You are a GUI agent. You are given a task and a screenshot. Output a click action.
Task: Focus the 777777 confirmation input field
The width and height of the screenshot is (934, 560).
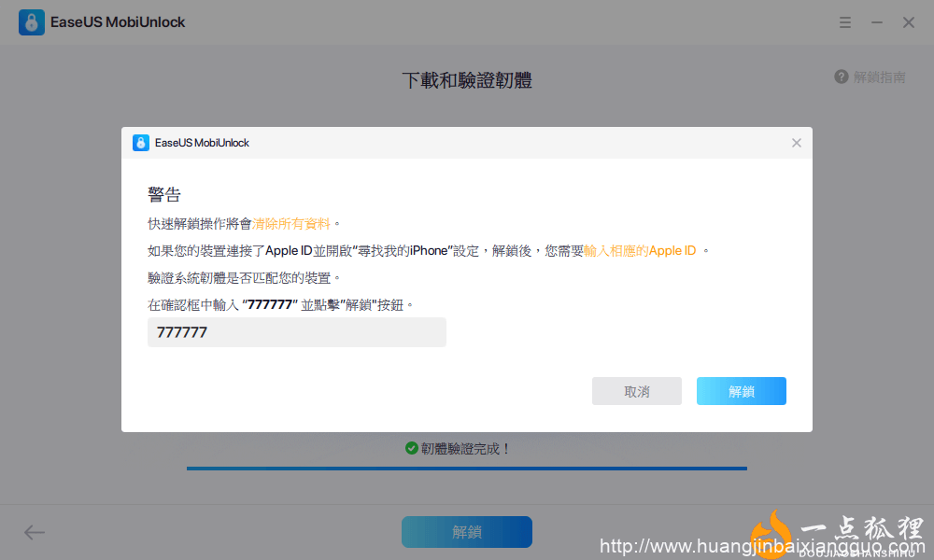(x=297, y=332)
